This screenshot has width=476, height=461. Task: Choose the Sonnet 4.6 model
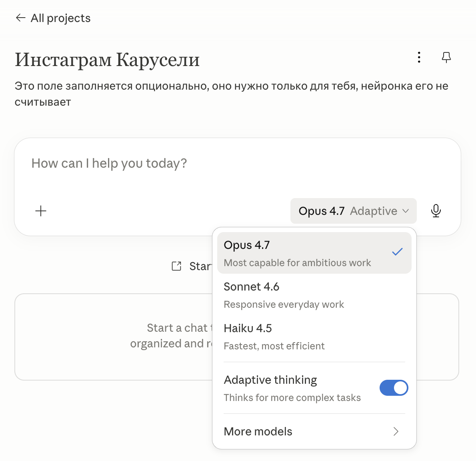tap(314, 295)
